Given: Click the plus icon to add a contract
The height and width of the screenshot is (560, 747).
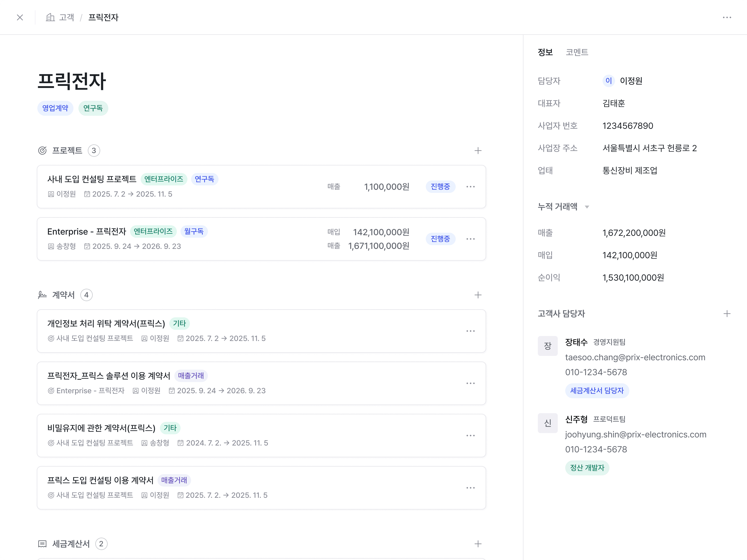Looking at the screenshot, I should pos(477,295).
